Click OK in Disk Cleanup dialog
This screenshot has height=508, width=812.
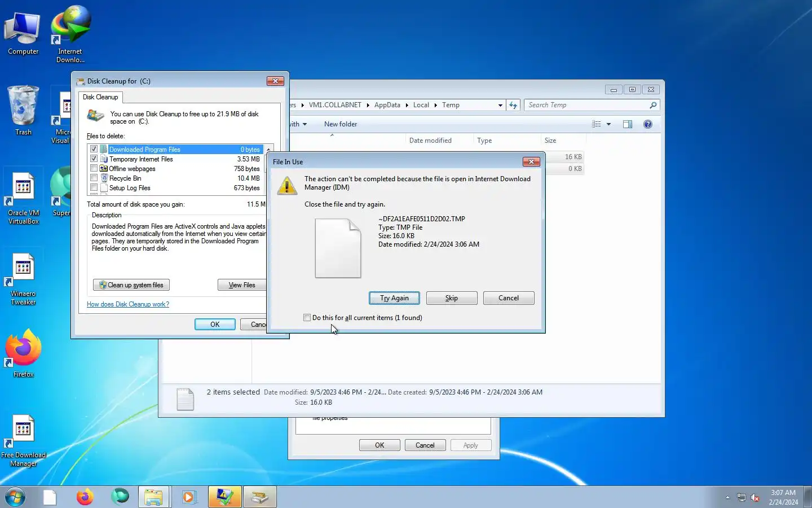pyautogui.click(x=215, y=325)
